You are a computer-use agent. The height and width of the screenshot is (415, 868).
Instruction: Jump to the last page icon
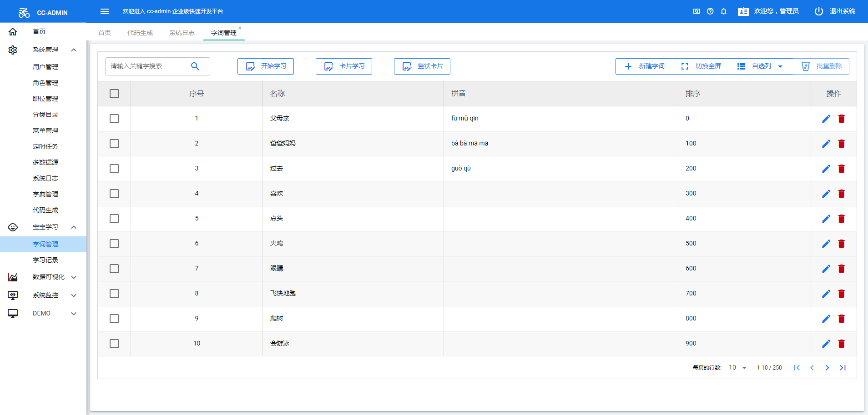[843, 368]
